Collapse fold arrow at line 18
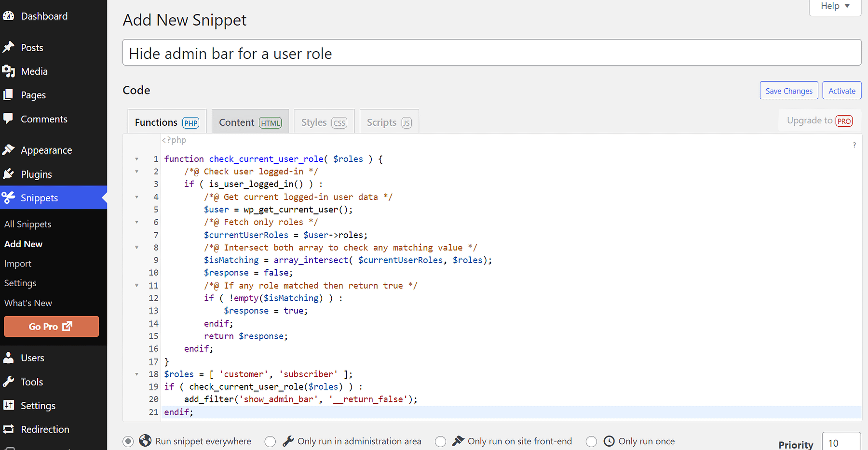 point(137,374)
